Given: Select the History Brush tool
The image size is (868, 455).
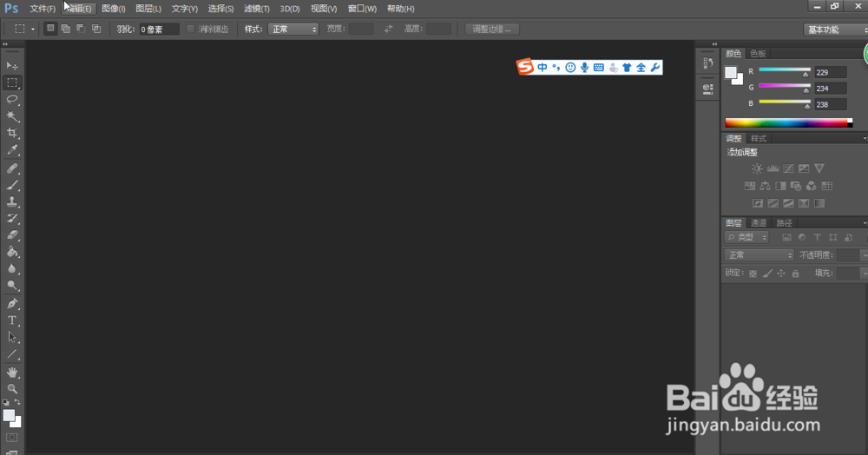Looking at the screenshot, I should click(x=11, y=219).
